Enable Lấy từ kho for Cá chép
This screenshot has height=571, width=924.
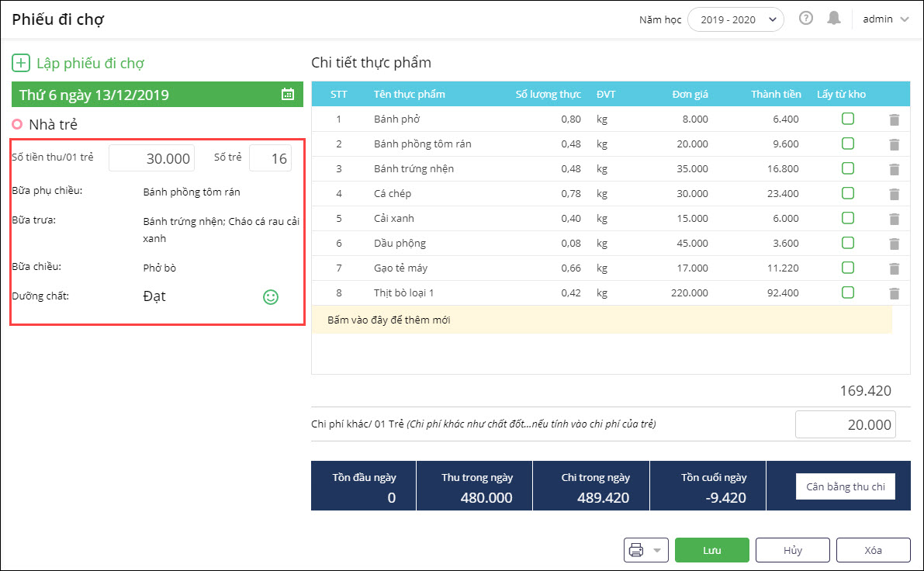pyautogui.click(x=847, y=192)
